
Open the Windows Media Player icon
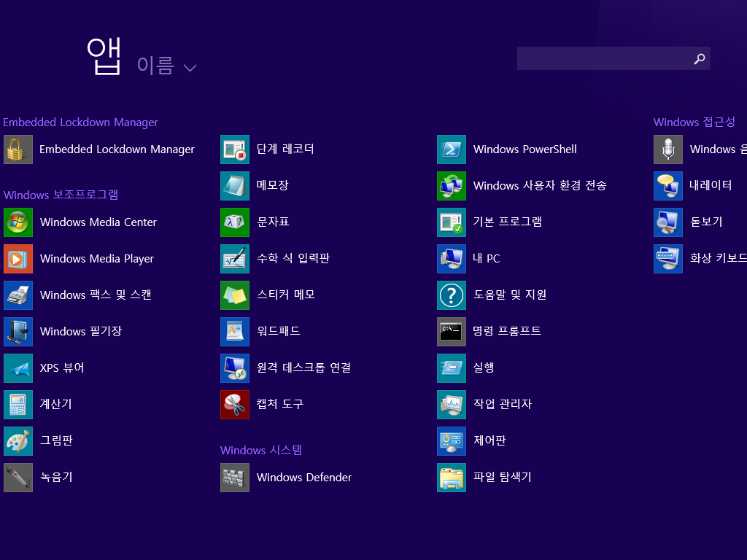coord(18,259)
